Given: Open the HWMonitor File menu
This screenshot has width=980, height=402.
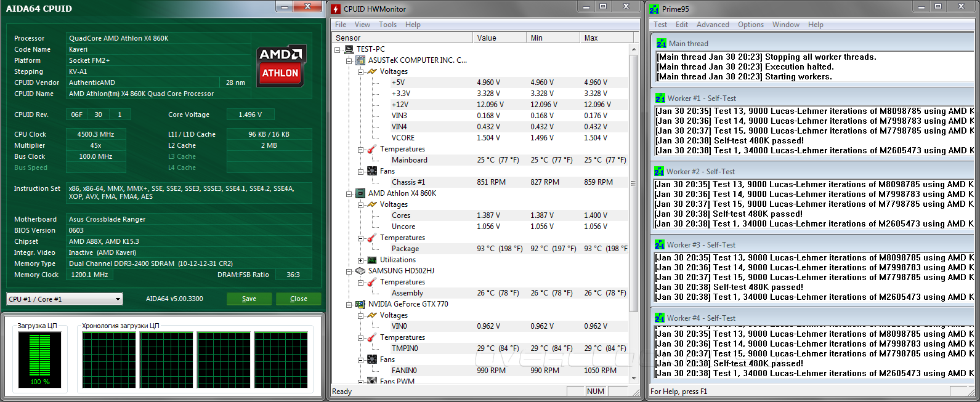Looking at the screenshot, I should pos(341,25).
